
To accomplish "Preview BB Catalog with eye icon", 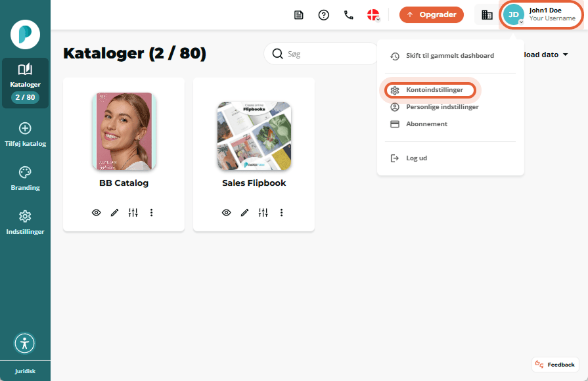I will [97, 213].
